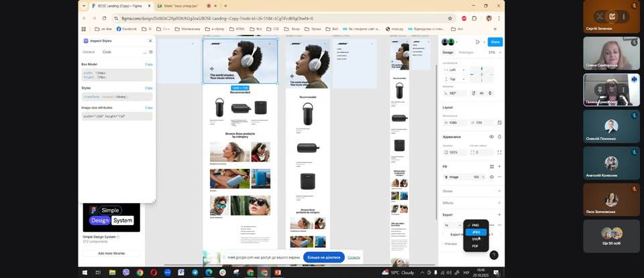Add a stroke with plus icon
Viewport: 644px width, 278px height.
(x=499, y=191)
